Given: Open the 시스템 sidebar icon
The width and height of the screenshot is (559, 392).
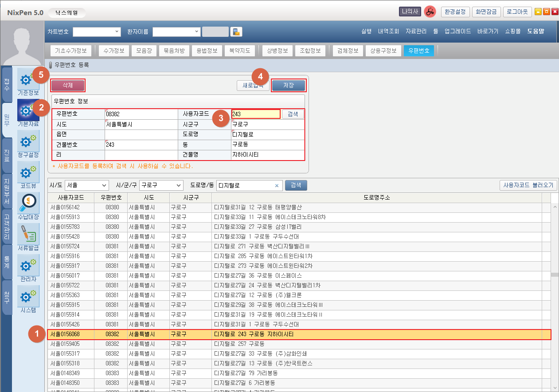Looking at the screenshot, I should point(28,297).
